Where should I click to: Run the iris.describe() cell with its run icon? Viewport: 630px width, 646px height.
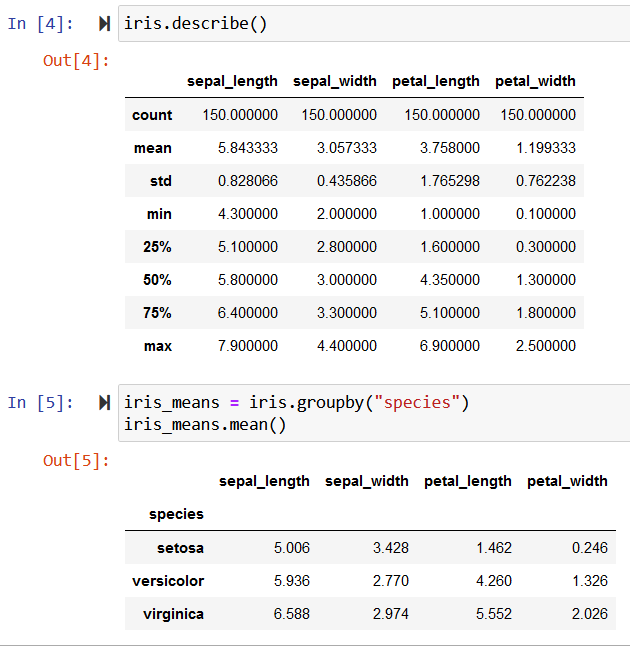tap(105, 23)
